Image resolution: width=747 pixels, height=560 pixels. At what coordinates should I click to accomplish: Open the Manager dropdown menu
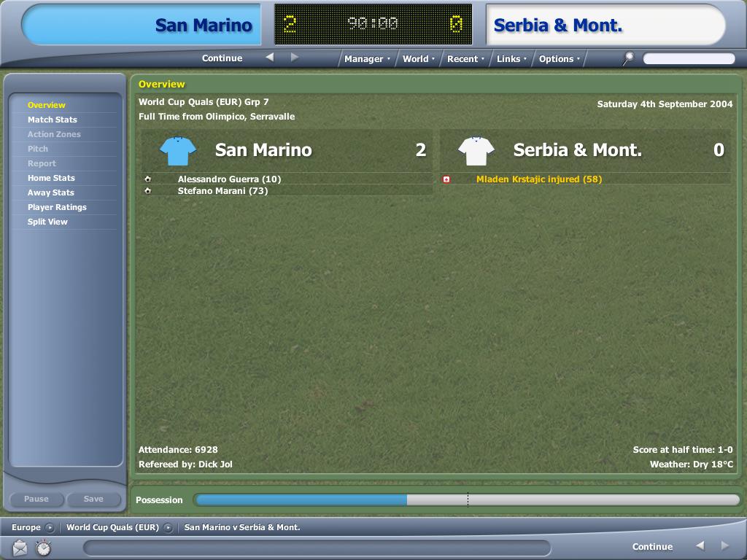pyautogui.click(x=367, y=59)
